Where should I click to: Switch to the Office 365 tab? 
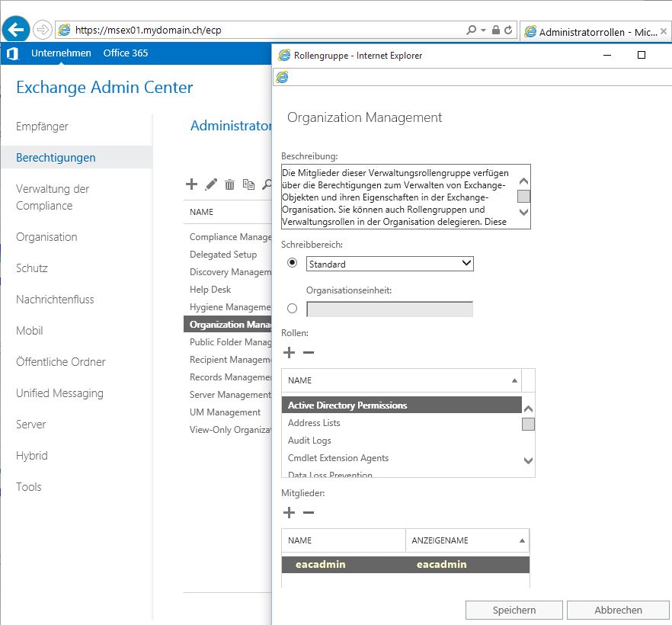(126, 53)
